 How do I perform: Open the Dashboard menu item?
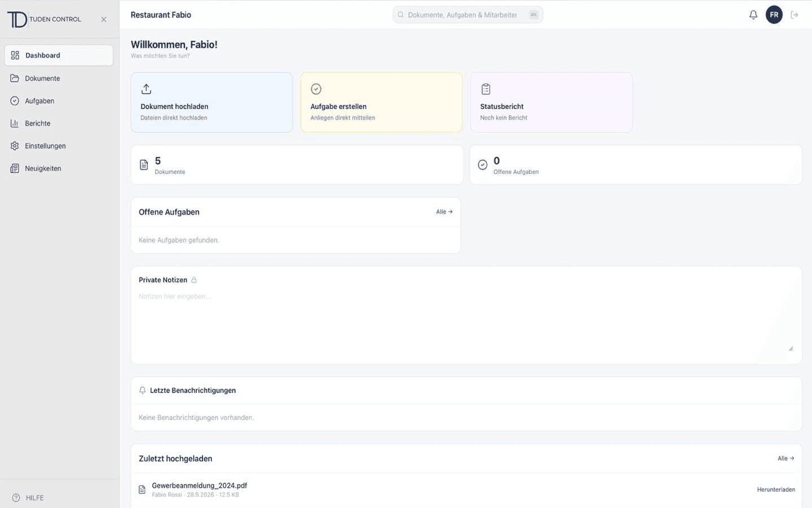[59, 55]
